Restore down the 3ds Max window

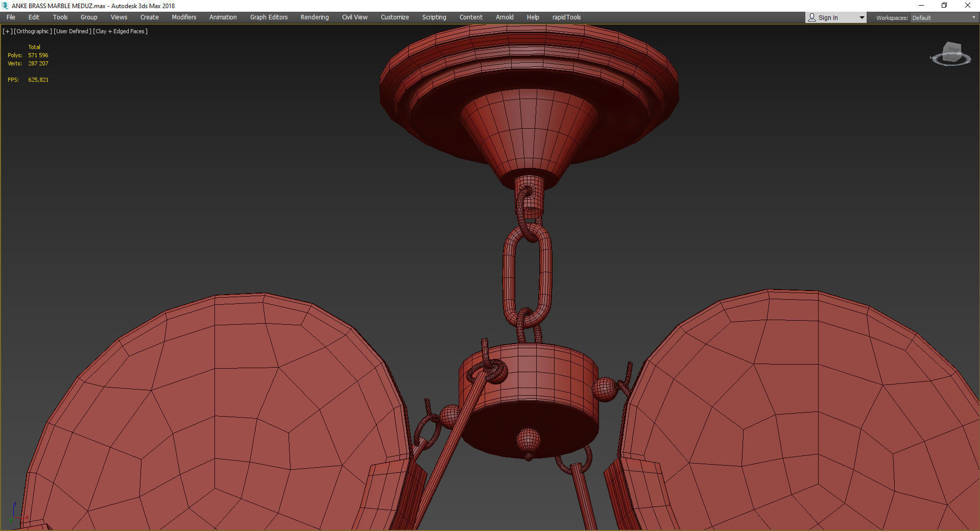(944, 6)
